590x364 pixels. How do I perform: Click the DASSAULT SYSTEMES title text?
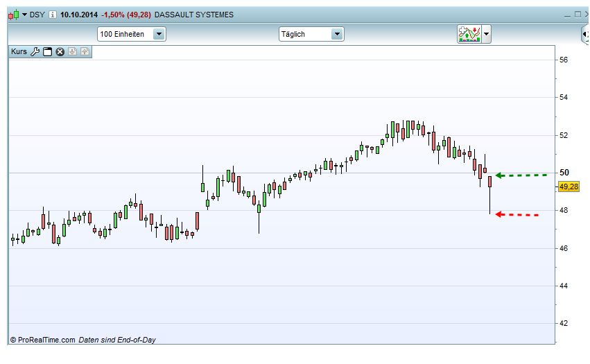pyautogui.click(x=194, y=15)
